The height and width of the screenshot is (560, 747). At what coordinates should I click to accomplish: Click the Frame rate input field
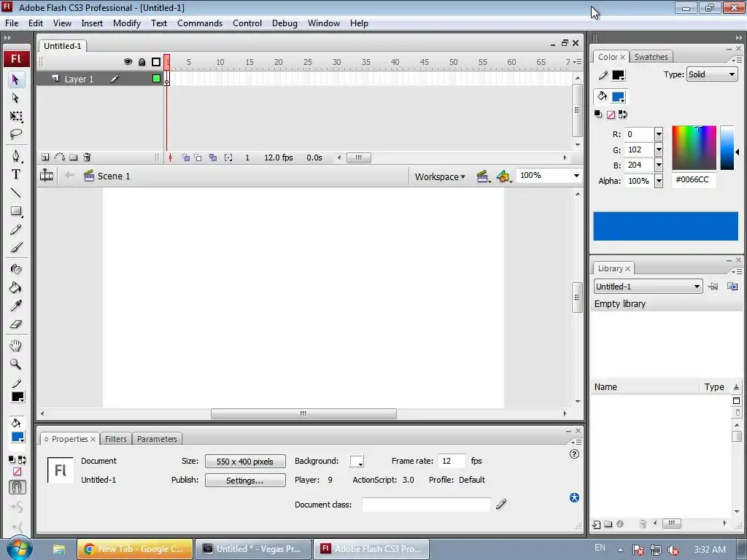tap(451, 461)
